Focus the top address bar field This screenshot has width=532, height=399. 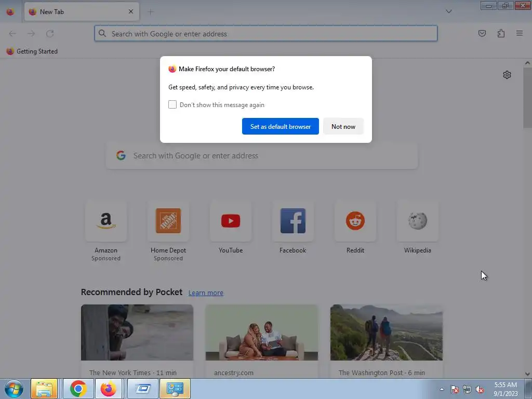(266, 33)
